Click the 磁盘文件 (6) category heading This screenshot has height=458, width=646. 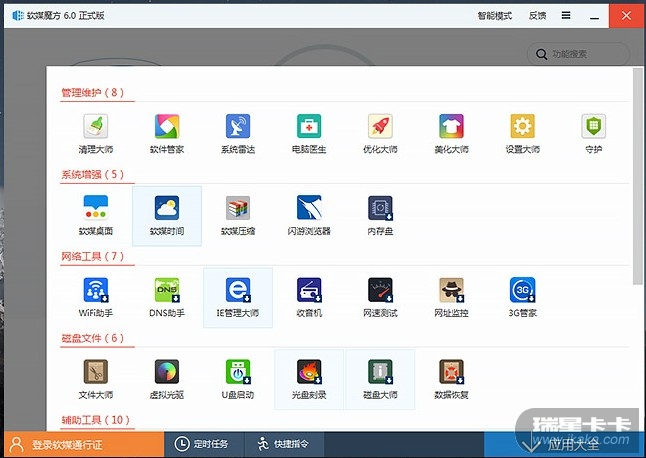click(93, 338)
